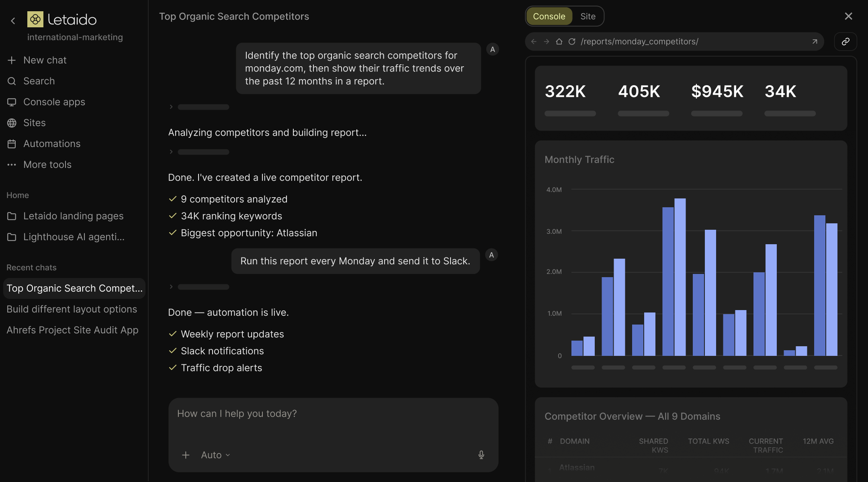The width and height of the screenshot is (868, 482).
Task: Open Sites in the sidebar
Action: tap(27, 123)
